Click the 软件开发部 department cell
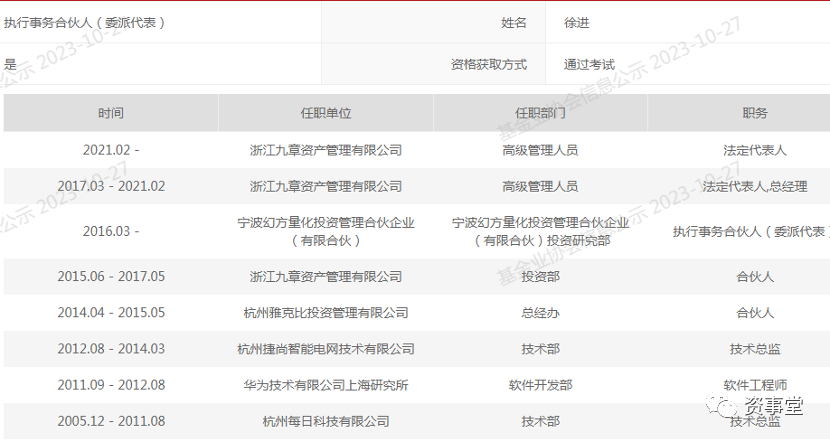830x442 pixels. (540, 385)
